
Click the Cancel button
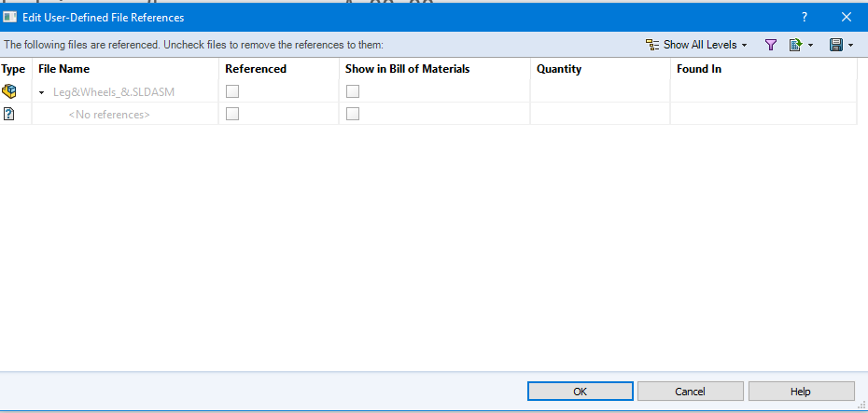pos(691,392)
